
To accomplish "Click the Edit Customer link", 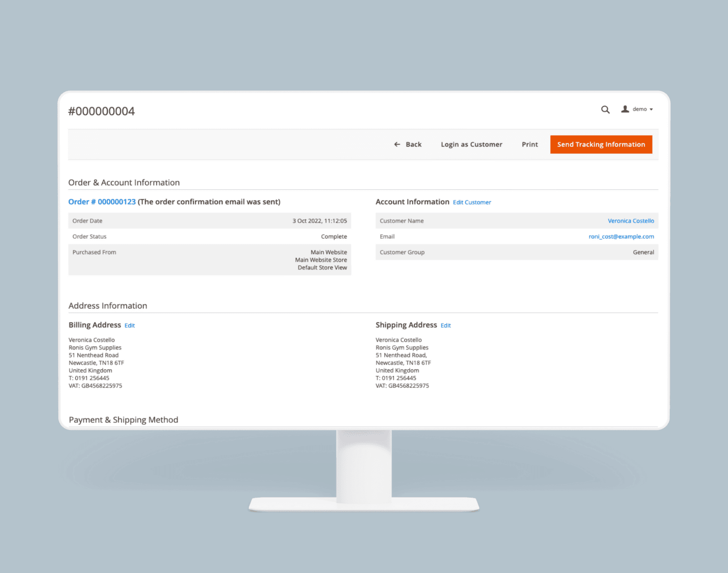I will click(x=472, y=202).
